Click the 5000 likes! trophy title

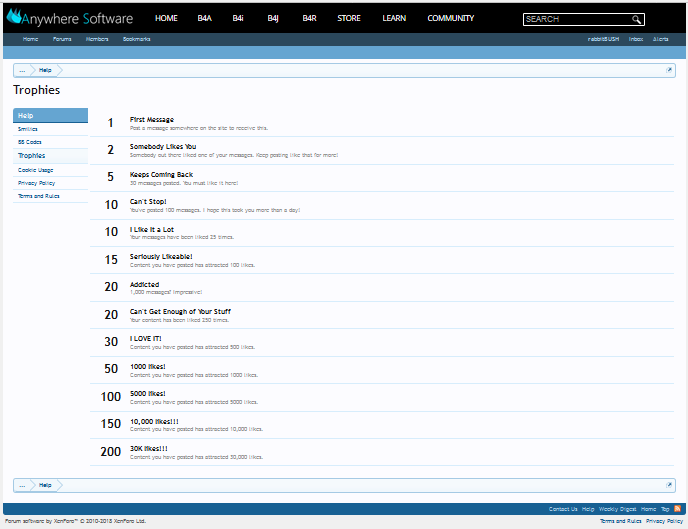pos(148,394)
